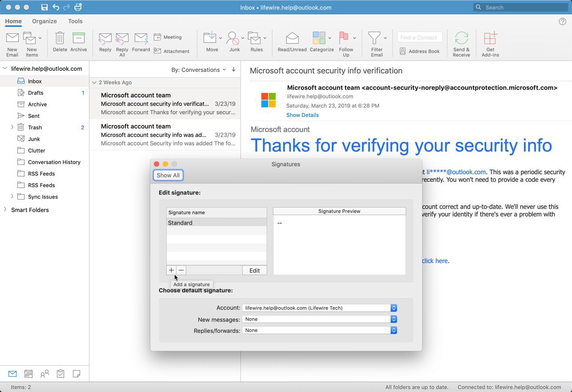Image resolution: width=572 pixels, height=392 pixels.
Task: Click the Categorize color squares icon
Action: [x=319, y=38]
